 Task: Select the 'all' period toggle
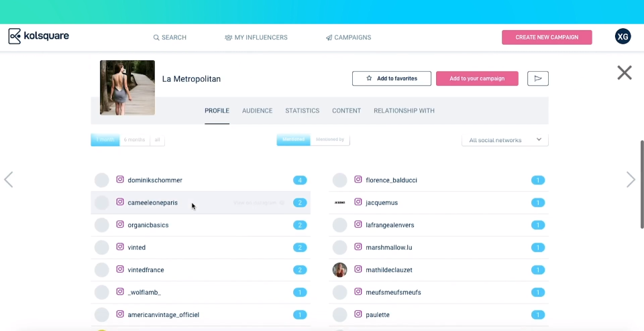tap(157, 140)
